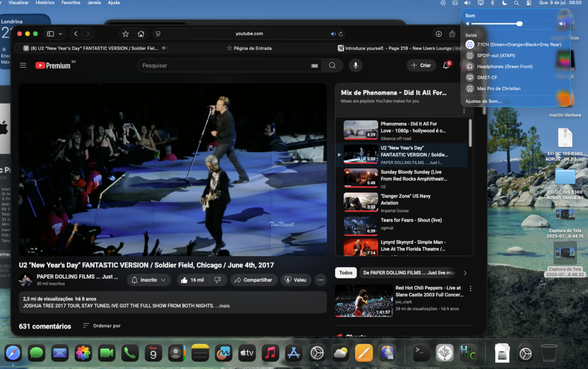Mute audio from address bar speaker icon

coord(333,33)
